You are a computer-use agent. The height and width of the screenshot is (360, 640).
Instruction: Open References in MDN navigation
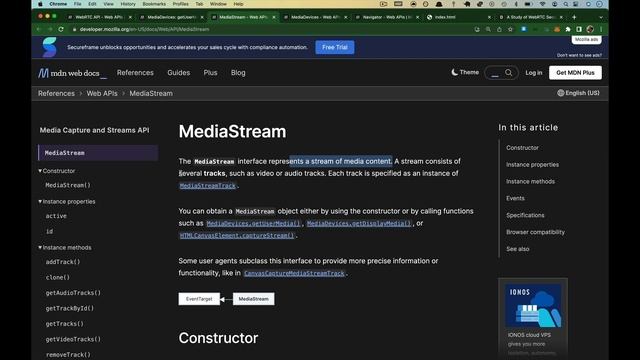[135, 73]
